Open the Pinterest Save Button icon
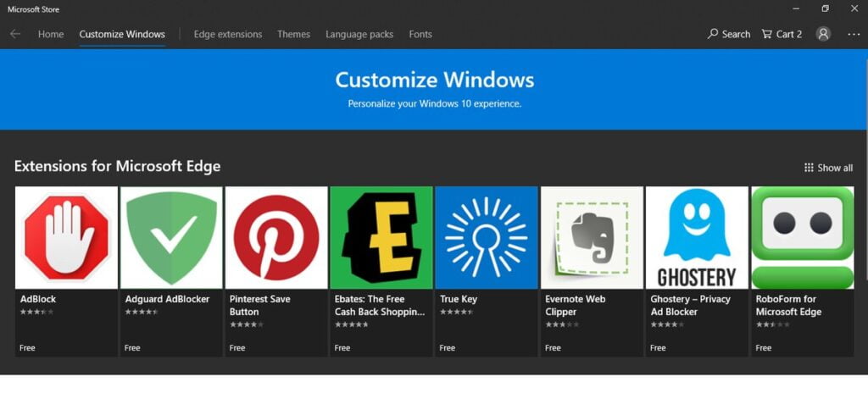Image resolution: width=868 pixels, height=415 pixels. 276,237
